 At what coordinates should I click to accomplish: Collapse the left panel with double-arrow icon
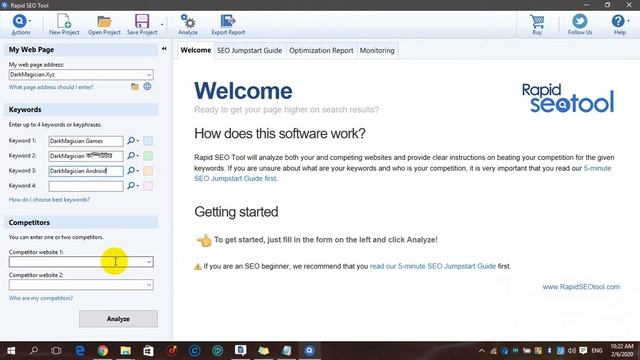[x=164, y=49]
